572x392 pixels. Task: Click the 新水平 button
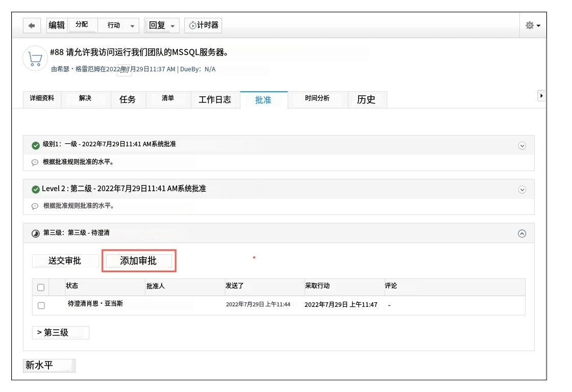coord(49,365)
